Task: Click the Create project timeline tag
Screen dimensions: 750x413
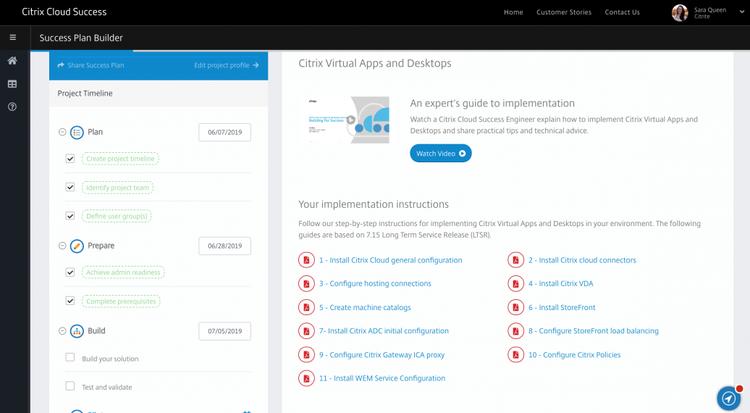Action: pyautogui.click(x=120, y=159)
